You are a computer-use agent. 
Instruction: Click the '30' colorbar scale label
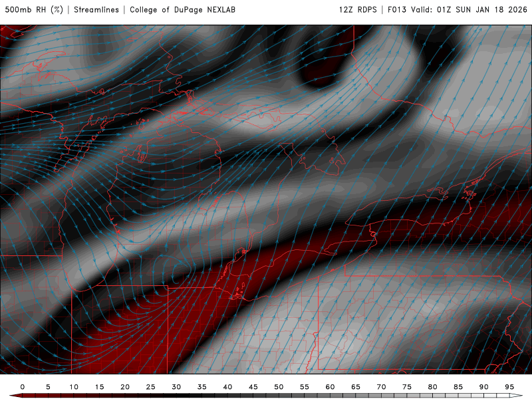click(x=176, y=387)
